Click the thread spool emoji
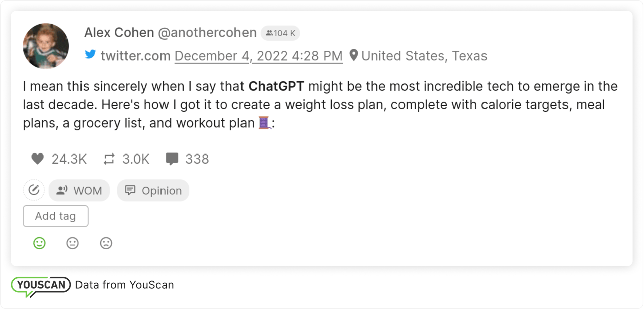The width and height of the screenshot is (644, 309). click(264, 123)
